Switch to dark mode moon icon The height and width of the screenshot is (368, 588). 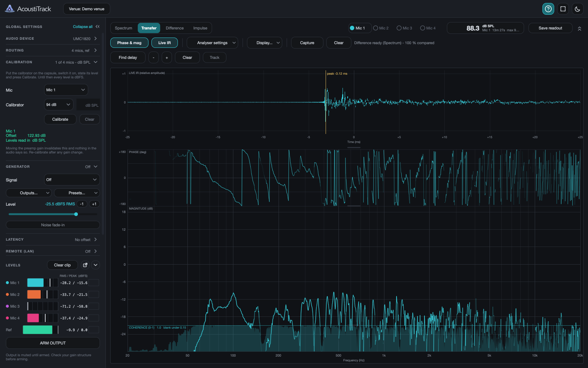pos(577,9)
